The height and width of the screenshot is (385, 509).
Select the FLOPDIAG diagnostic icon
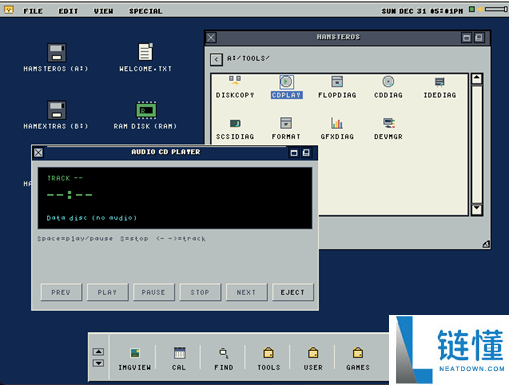tap(337, 82)
